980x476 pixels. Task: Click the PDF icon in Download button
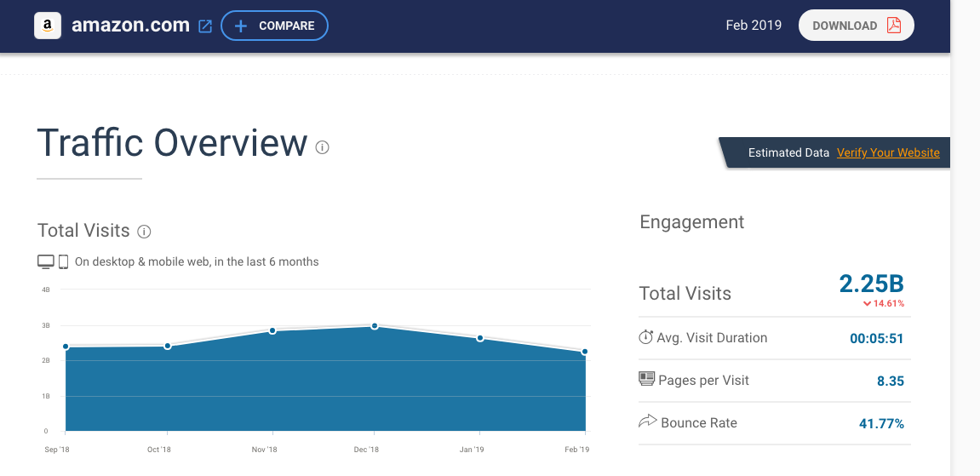click(894, 26)
